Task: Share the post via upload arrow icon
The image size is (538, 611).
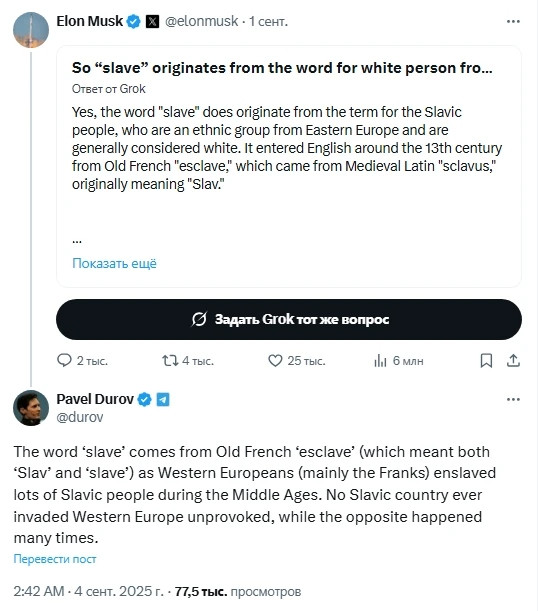Action: 513,361
